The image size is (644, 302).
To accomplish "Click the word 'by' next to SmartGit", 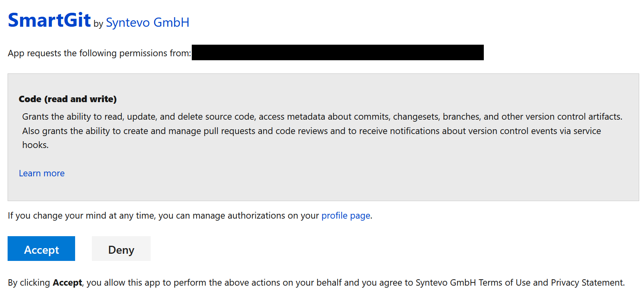I will click(98, 24).
